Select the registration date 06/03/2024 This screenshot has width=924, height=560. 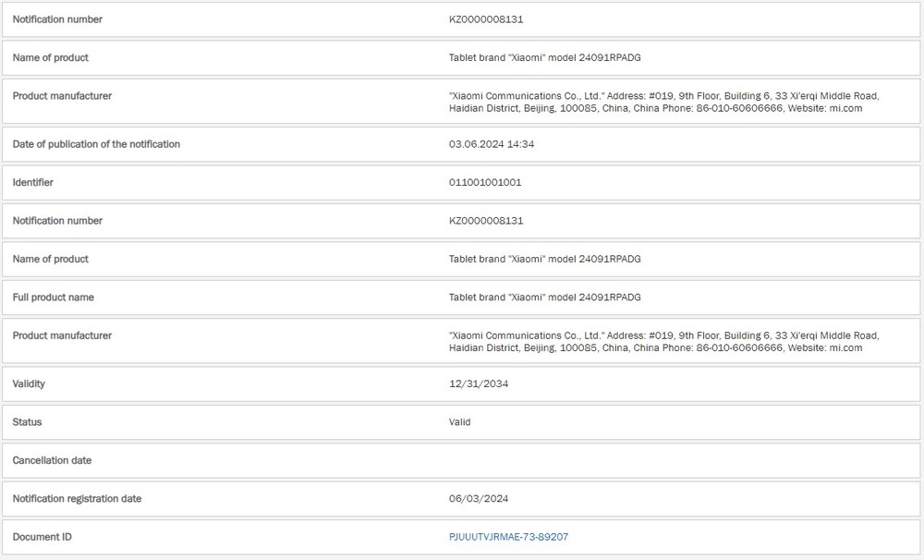[x=479, y=499]
